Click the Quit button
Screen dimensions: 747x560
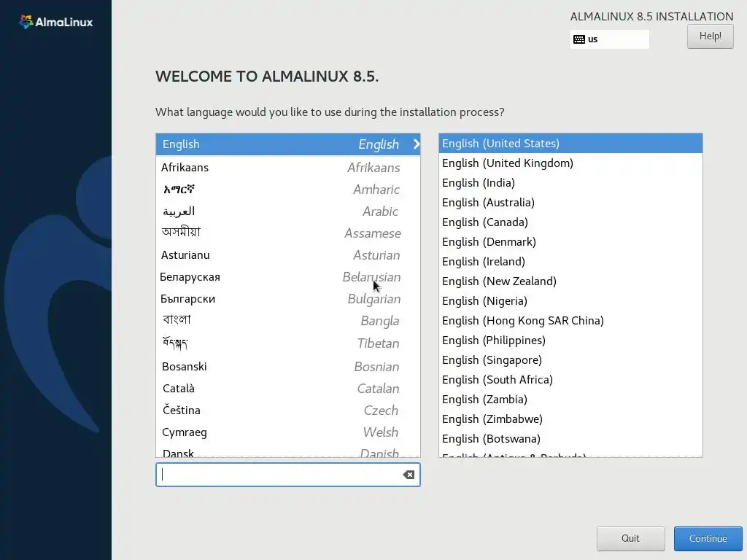coord(630,539)
